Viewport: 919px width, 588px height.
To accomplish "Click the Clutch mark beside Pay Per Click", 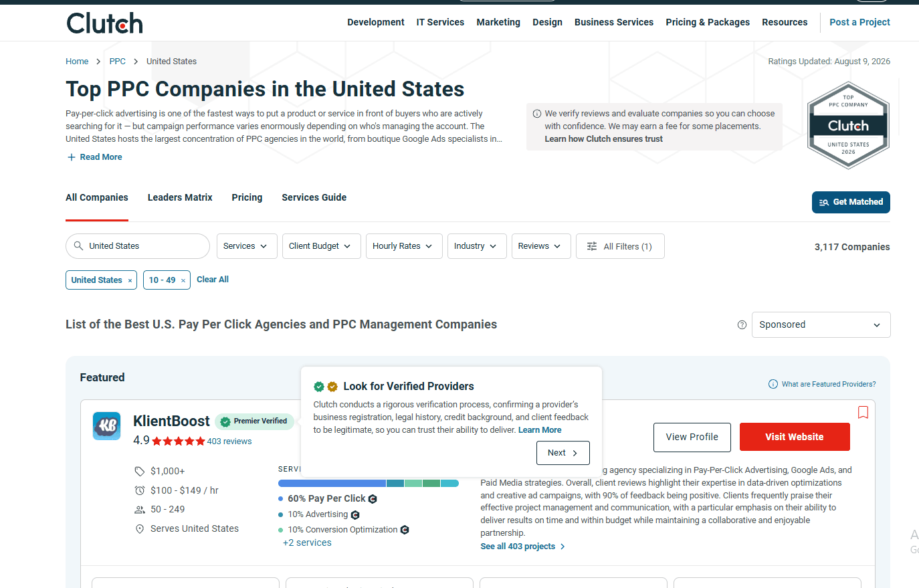I will coord(373,499).
